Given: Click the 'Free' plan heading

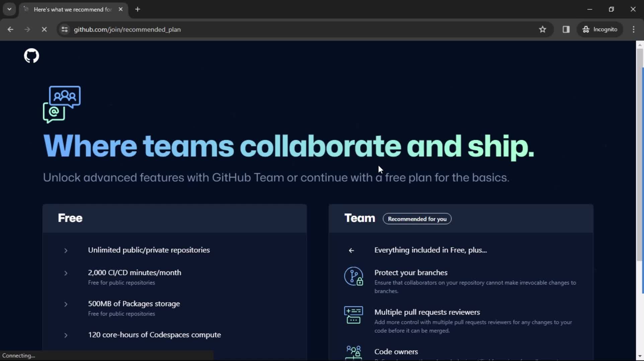Looking at the screenshot, I should (x=70, y=218).
